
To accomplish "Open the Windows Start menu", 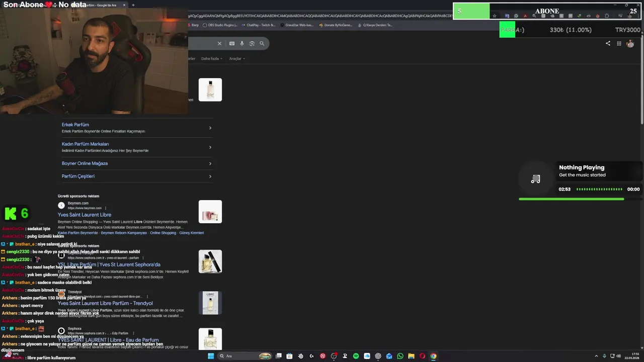I will pos(211,356).
